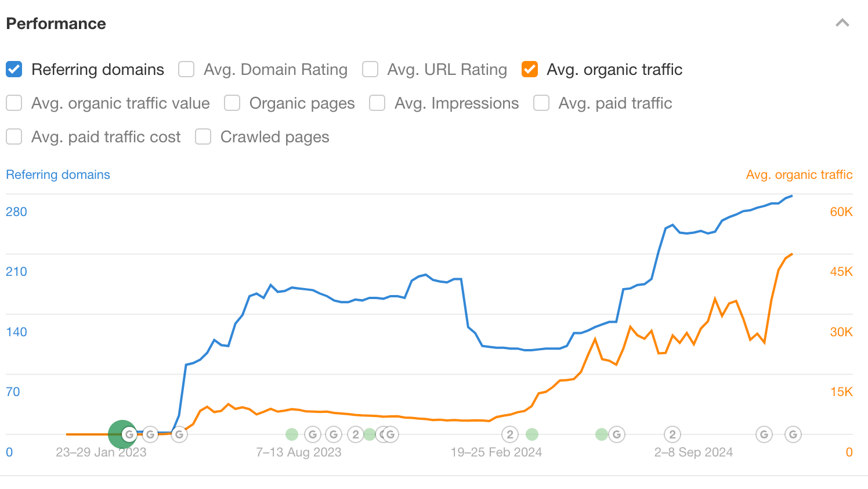This screenshot has height=489, width=868.
Task: Click the rightmost Google update marker on the timeline
Action: click(793, 434)
